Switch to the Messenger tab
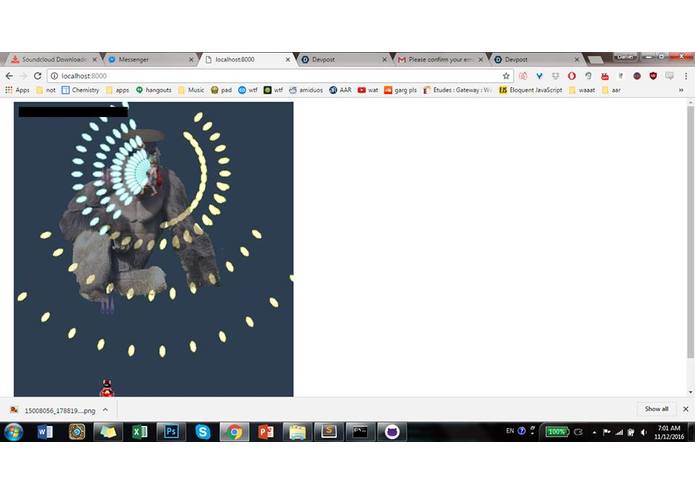695x494 pixels. [146, 59]
